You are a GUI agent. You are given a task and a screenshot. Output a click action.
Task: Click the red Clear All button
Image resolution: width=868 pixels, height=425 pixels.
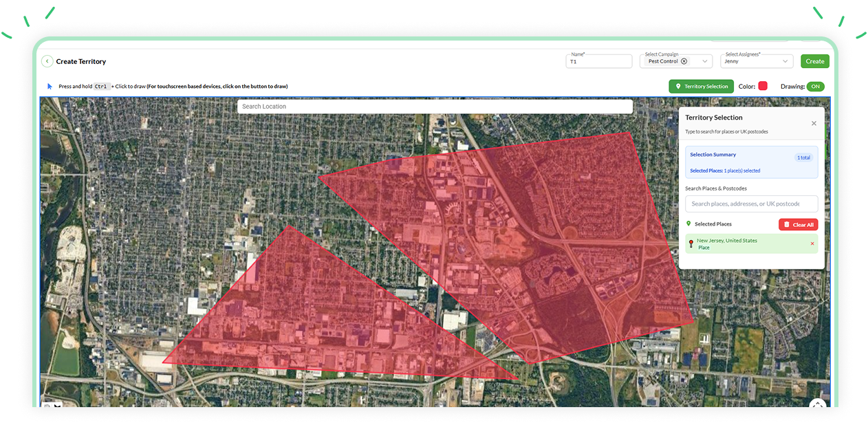click(798, 224)
